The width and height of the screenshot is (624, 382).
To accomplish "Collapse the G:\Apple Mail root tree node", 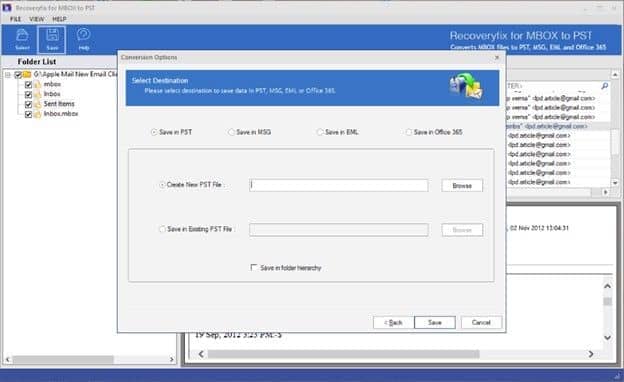I will pos(8,74).
